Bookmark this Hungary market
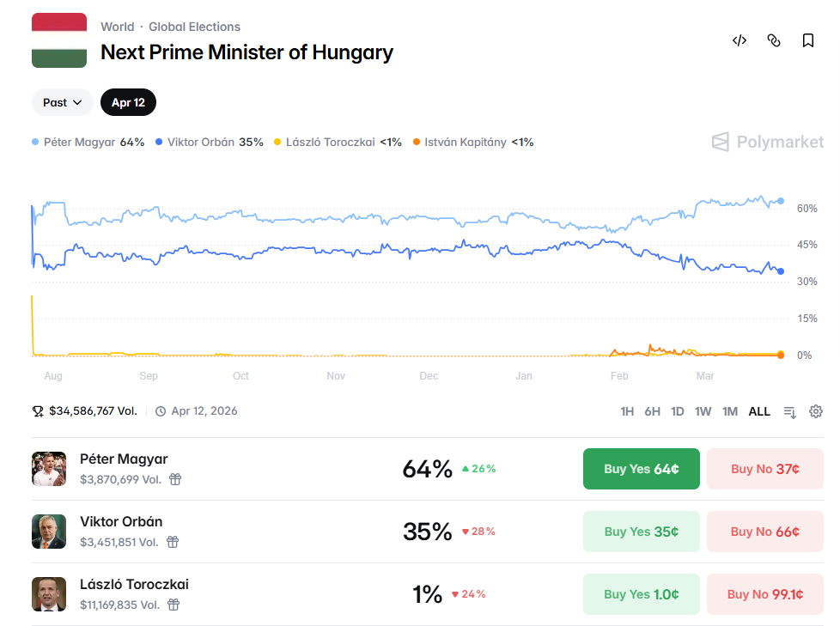Viewport: 840px width, 626px height. point(807,40)
